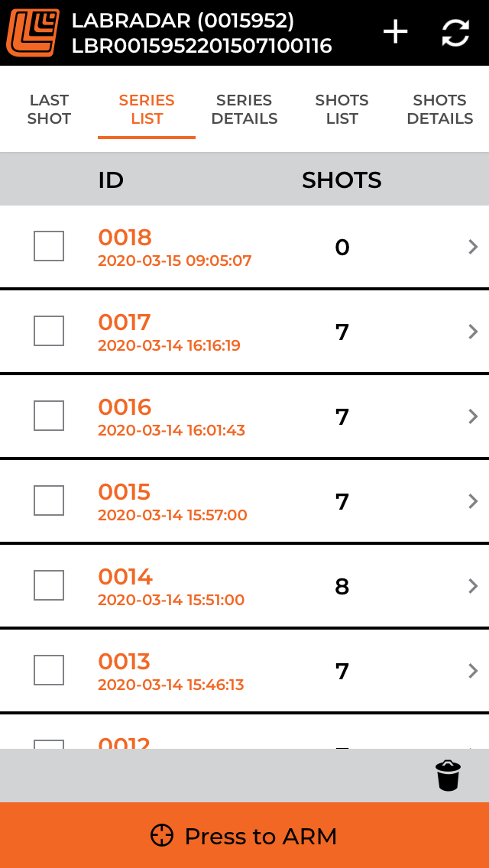Click the crosshair icon on ARM bar
Screen dimensions: 489x868
(x=162, y=835)
